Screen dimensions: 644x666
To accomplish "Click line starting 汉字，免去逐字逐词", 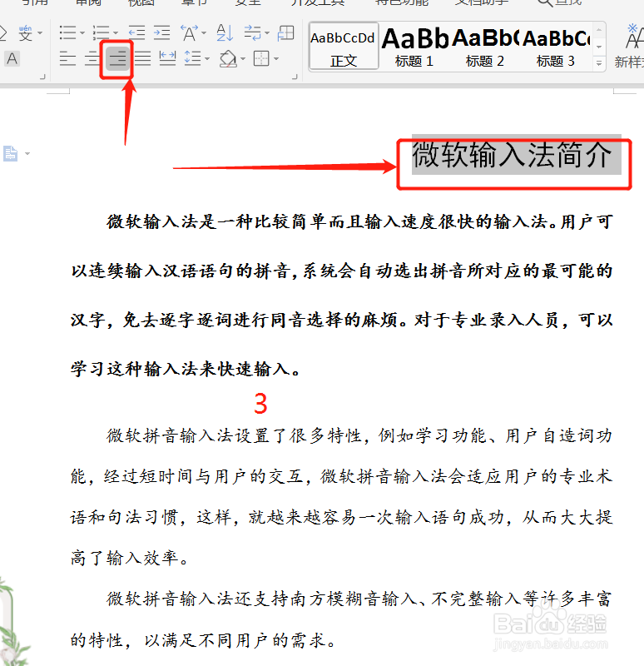I will click(x=342, y=320).
